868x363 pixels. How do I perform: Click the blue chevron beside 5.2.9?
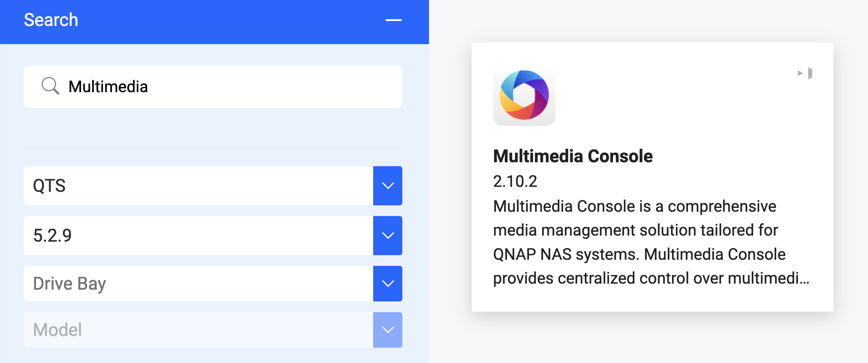click(387, 235)
